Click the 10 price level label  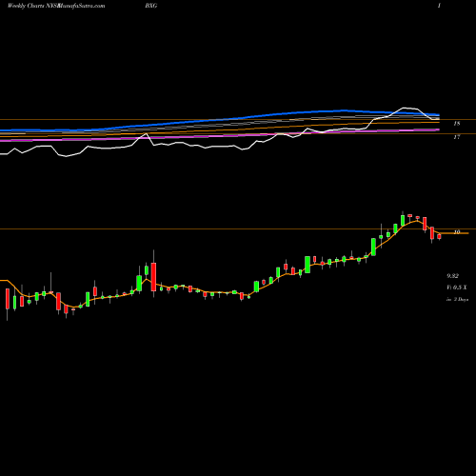pyautogui.click(x=457, y=232)
